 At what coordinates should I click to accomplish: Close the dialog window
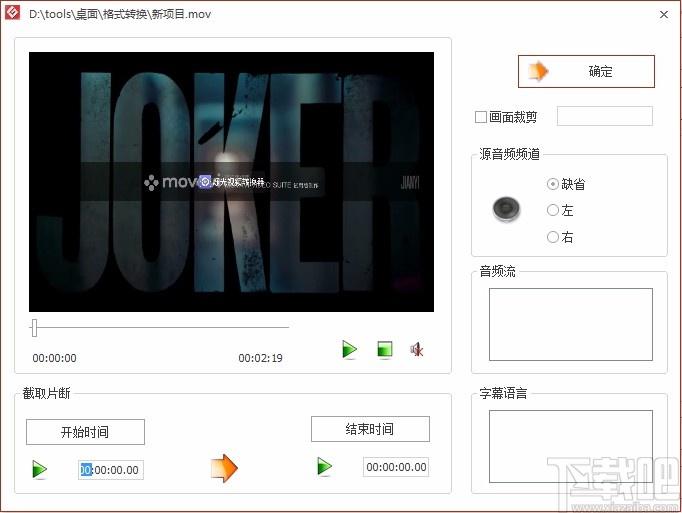click(x=664, y=14)
